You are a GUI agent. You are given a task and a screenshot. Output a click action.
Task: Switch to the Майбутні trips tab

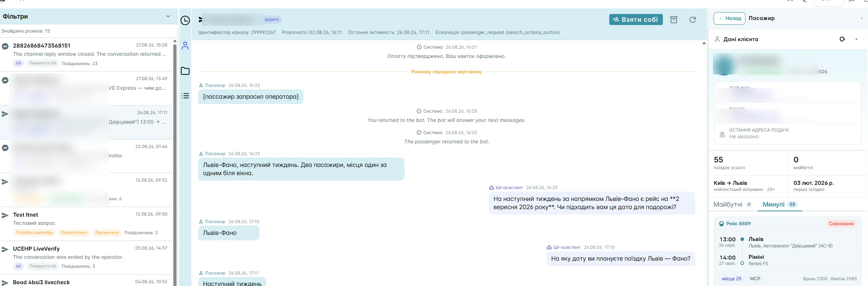[x=733, y=204]
